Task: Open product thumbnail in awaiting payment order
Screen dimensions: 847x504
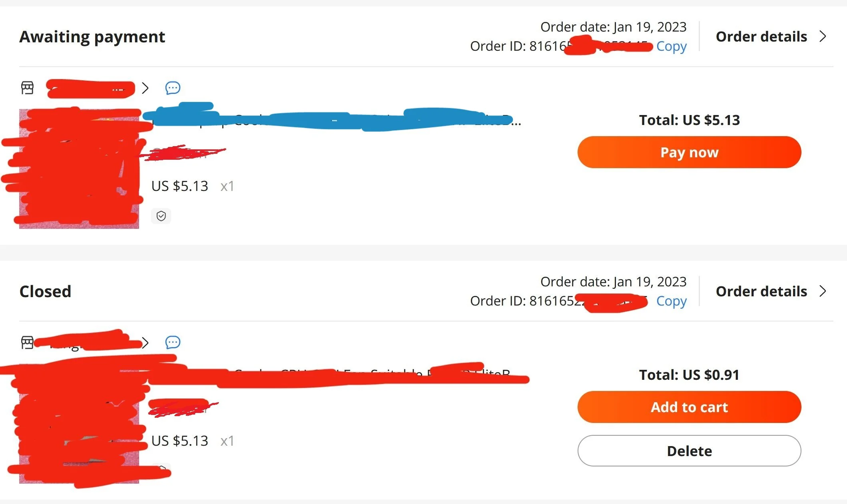Action: [79, 169]
